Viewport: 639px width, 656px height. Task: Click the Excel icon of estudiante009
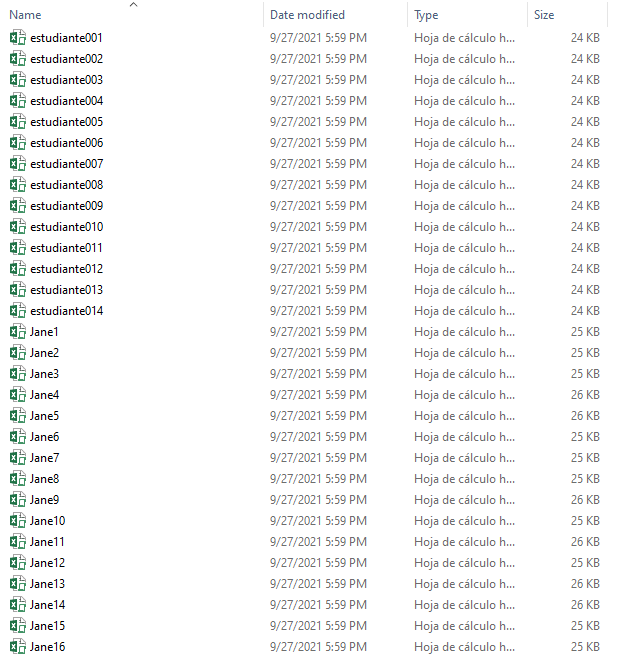click(x=18, y=206)
